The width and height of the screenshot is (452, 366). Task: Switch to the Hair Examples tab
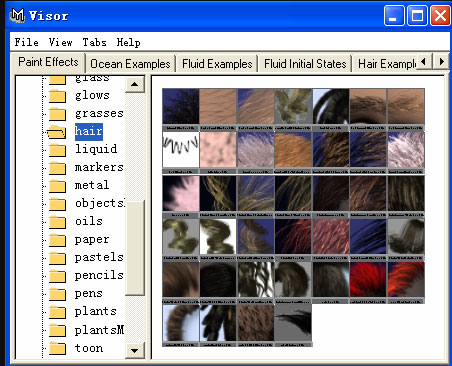(387, 64)
